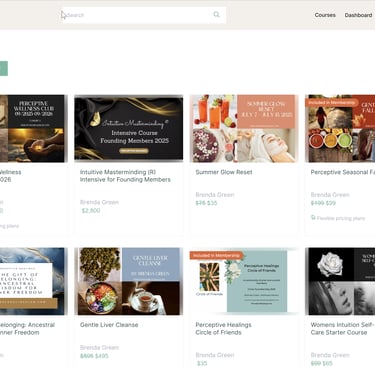This screenshot has width=375, height=366.
Task: Open Summer Glow Reset thumbnail image
Action: click(x=244, y=128)
